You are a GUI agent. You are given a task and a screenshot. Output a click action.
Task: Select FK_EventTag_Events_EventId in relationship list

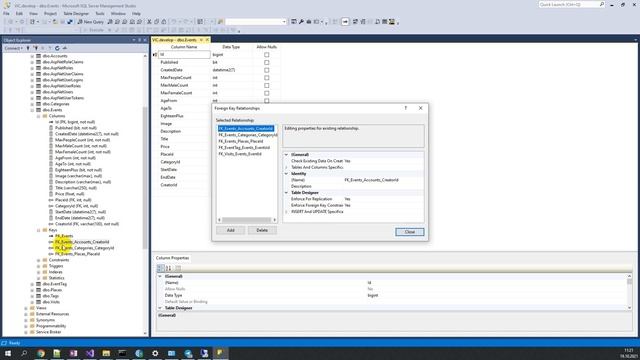[244, 147]
